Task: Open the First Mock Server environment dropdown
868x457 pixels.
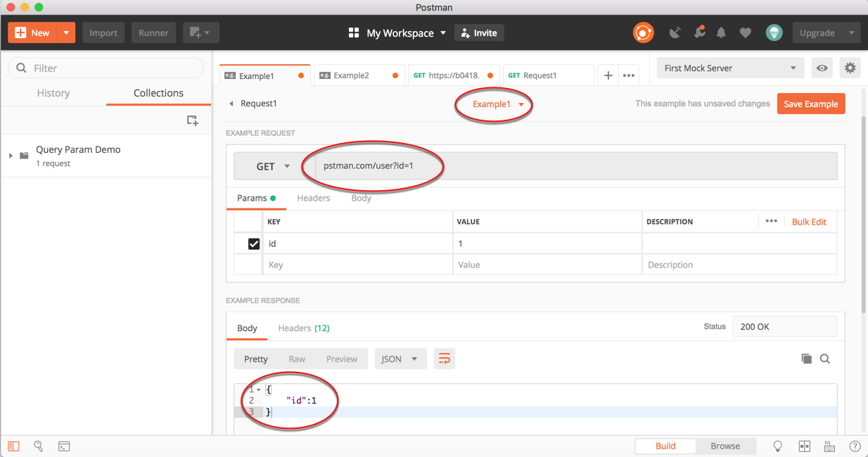Action: tap(730, 68)
